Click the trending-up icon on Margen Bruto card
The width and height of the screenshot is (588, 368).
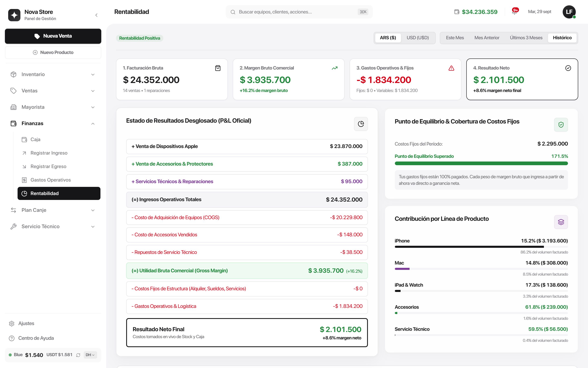coord(335,68)
